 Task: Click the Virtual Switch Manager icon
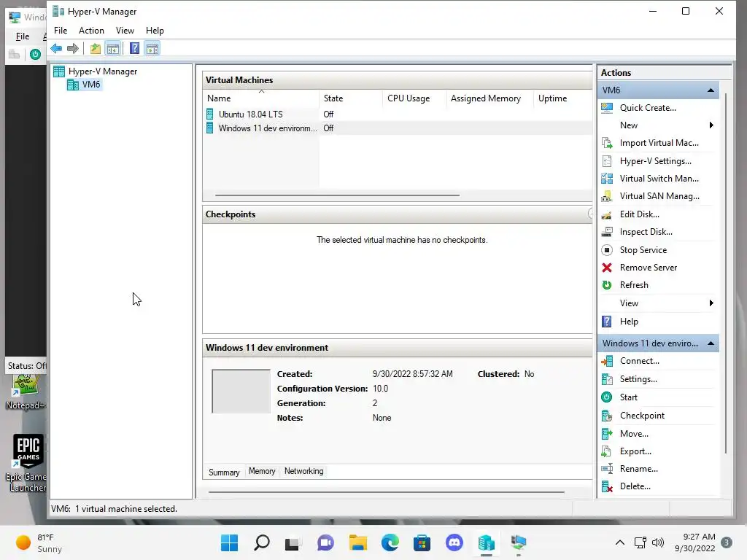tap(607, 179)
